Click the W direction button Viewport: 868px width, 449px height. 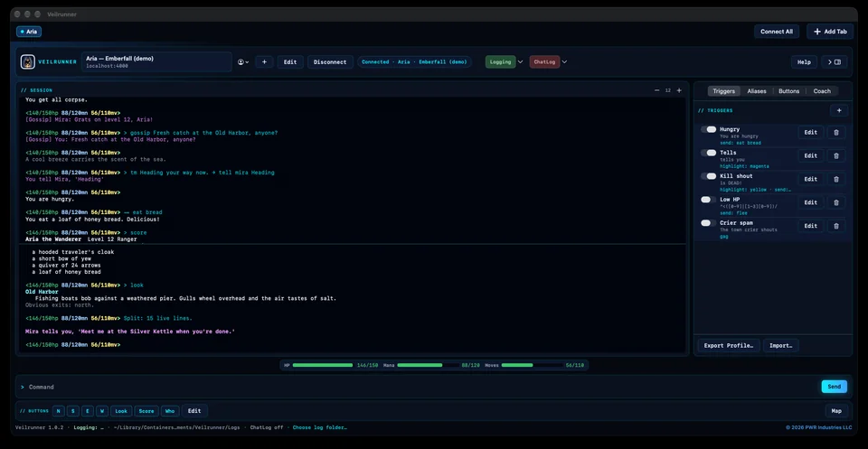pos(102,411)
